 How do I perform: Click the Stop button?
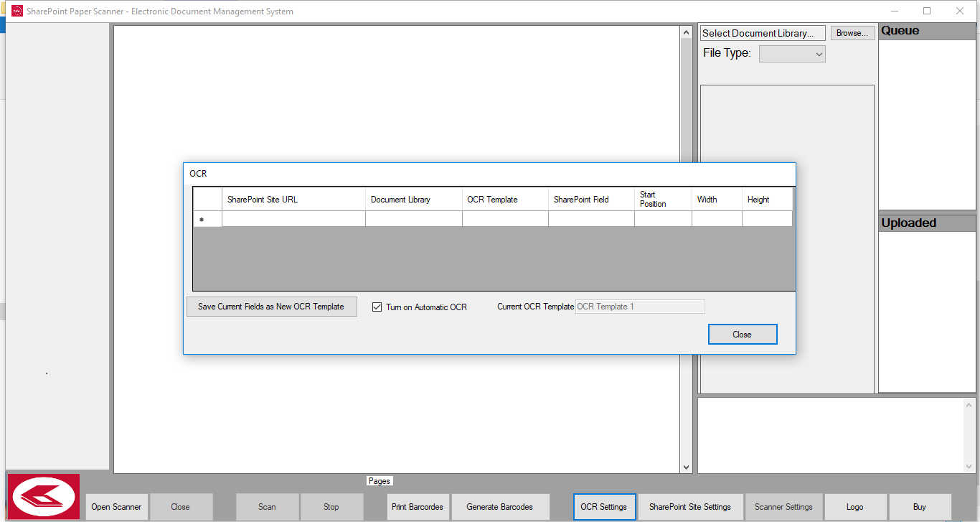(x=331, y=507)
